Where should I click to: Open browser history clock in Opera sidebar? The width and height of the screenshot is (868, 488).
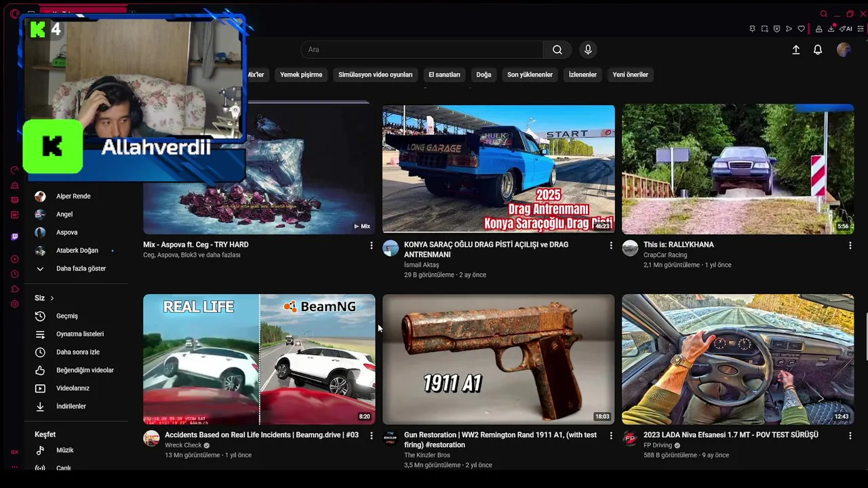click(14, 274)
